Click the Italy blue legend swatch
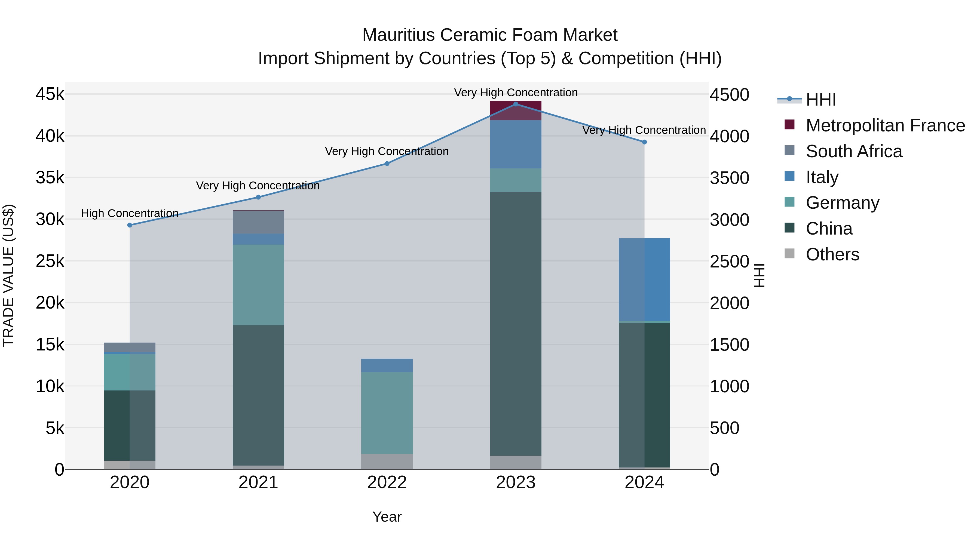The width and height of the screenshot is (980, 551). coord(789,176)
